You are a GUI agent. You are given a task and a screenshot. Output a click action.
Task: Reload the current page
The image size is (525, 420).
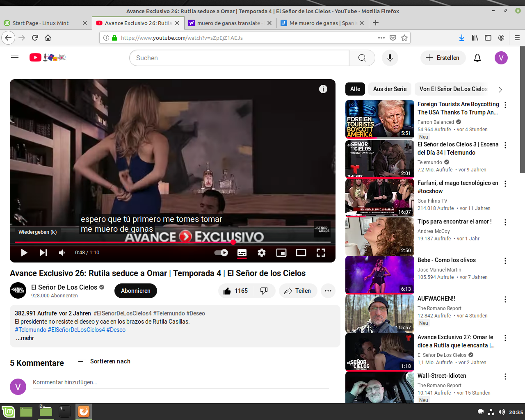pyautogui.click(x=35, y=38)
